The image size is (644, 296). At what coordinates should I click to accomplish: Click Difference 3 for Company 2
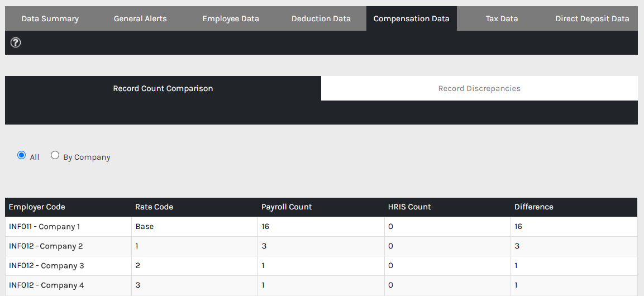pos(574,246)
